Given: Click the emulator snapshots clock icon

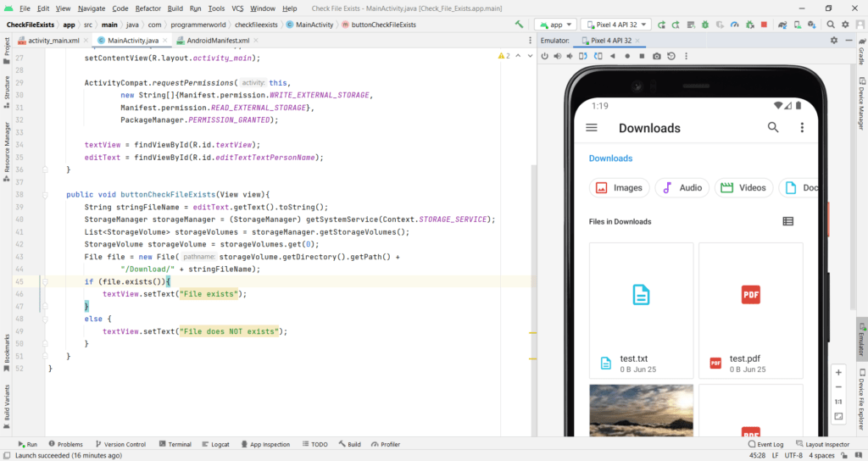Looking at the screenshot, I should click(x=671, y=56).
